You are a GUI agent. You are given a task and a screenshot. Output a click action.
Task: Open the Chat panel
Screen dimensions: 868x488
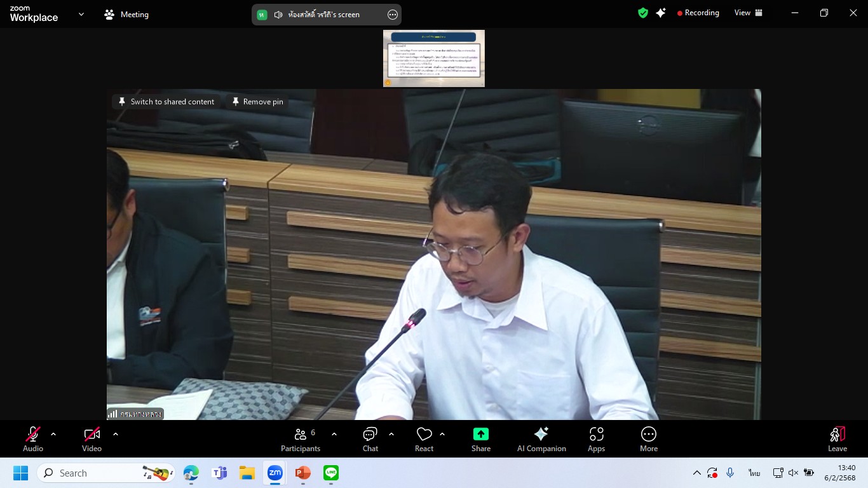click(370, 439)
